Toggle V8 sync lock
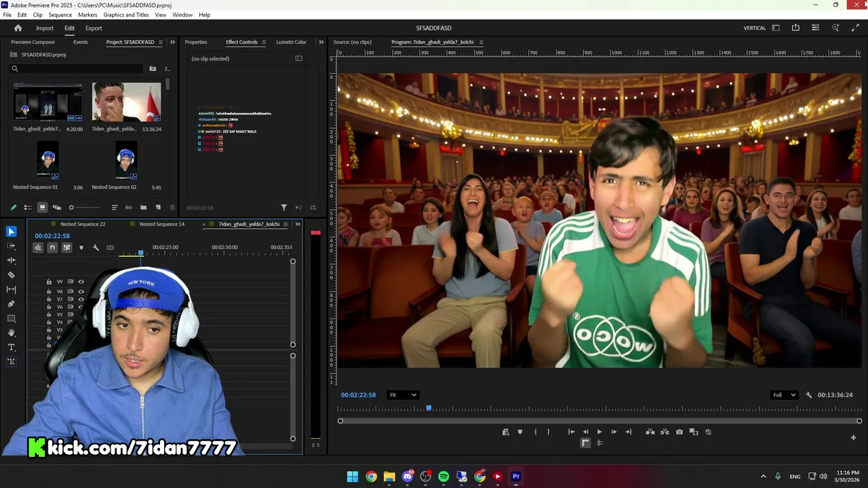The image size is (868, 488). (x=70, y=291)
